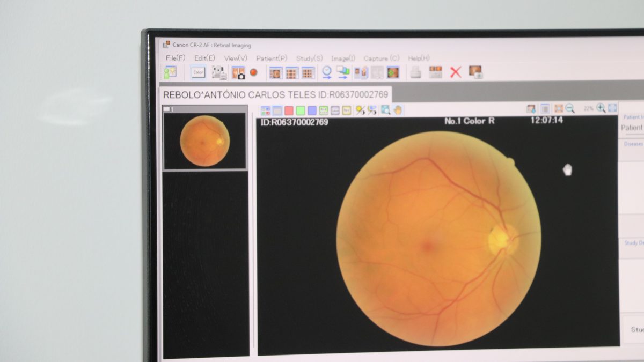Select the red channel color swatch
The width and height of the screenshot is (644, 362).
(x=289, y=110)
